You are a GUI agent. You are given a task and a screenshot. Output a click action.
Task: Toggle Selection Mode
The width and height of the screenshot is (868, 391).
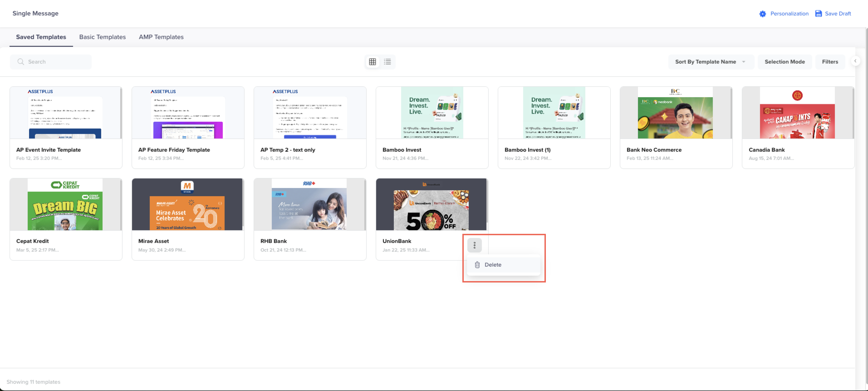tap(785, 62)
